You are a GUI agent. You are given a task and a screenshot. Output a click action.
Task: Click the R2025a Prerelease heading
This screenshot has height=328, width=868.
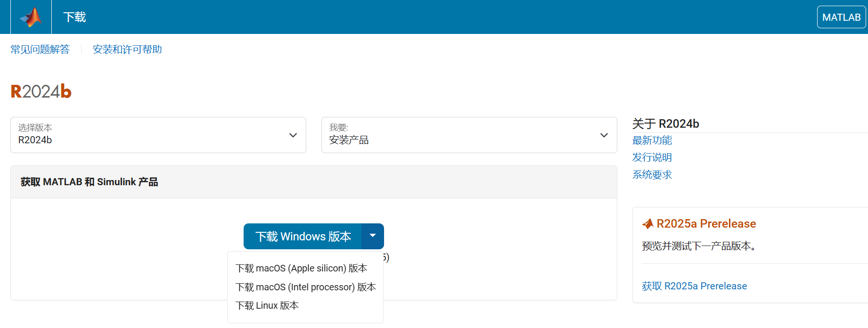coord(706,224)
